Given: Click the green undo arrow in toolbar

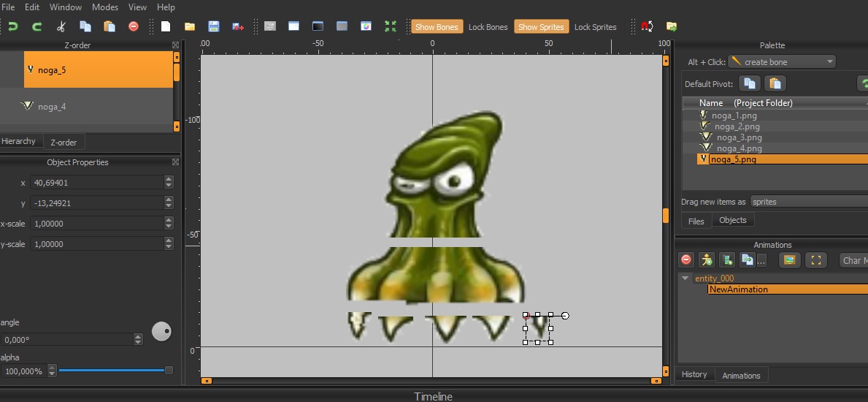Looking at the screenshot, I should pos(13,26).
